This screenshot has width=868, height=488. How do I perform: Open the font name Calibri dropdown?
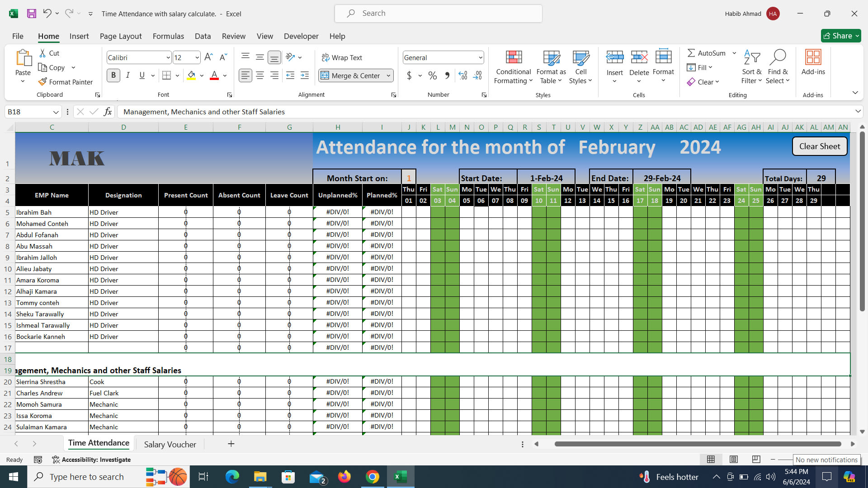point(168,57)
